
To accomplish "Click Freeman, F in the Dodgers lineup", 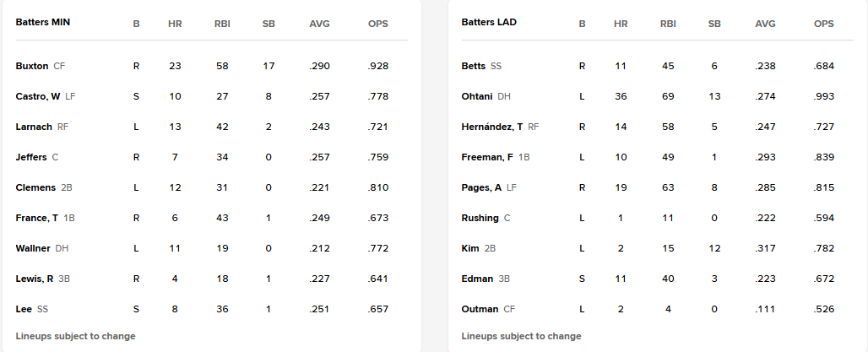I will (486, 157).
